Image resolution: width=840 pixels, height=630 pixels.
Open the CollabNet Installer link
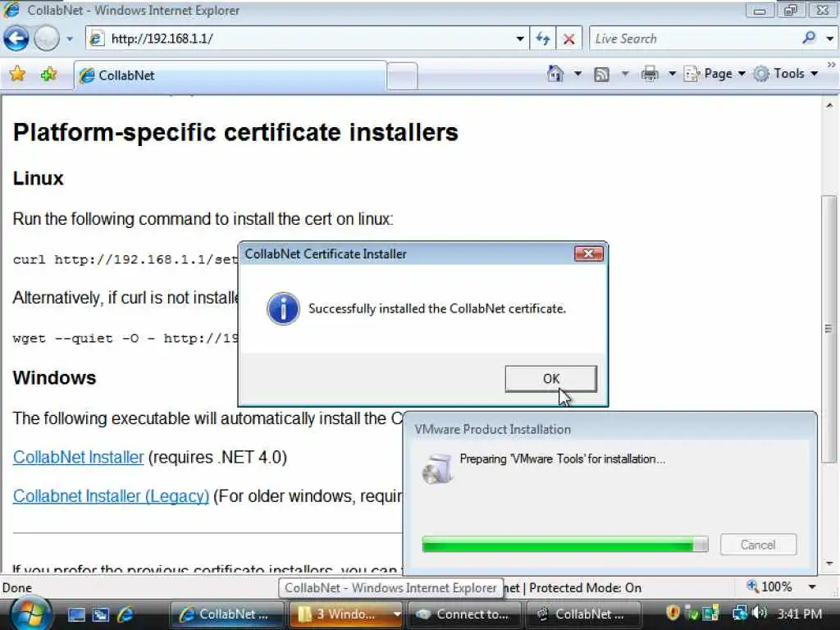[x=78, y=457]
